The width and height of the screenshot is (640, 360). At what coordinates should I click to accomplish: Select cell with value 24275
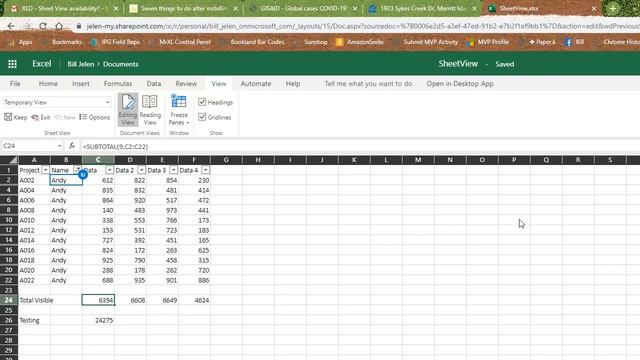click(x=98, y=320)
